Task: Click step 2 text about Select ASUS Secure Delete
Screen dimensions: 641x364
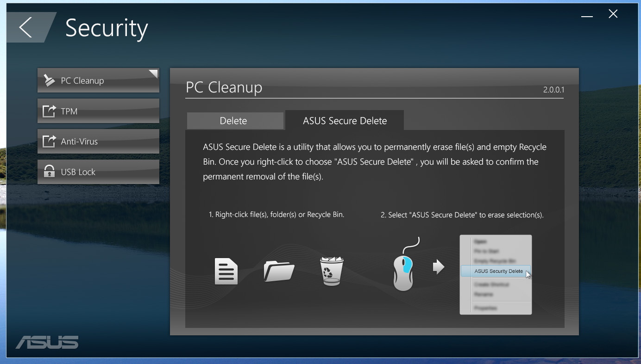Action: click(x=462, y=215)
